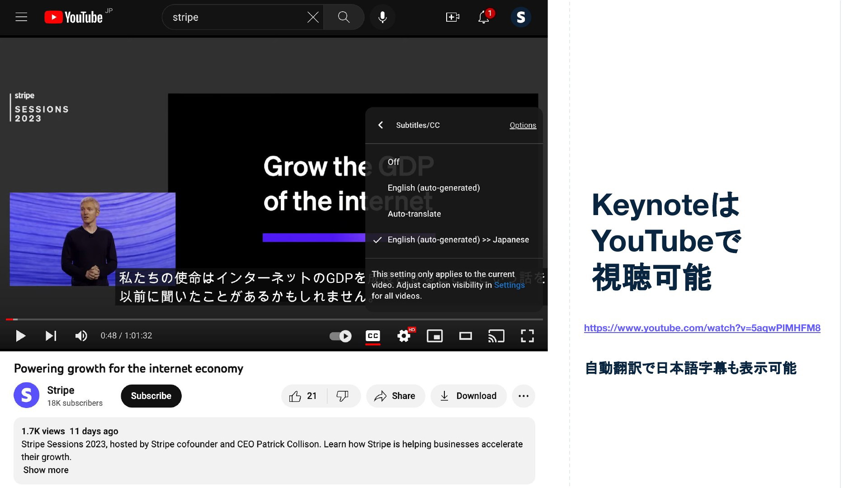The height and width of the screenshot is (488, 868).
Task: Share the video
Action: click(396, 396)
